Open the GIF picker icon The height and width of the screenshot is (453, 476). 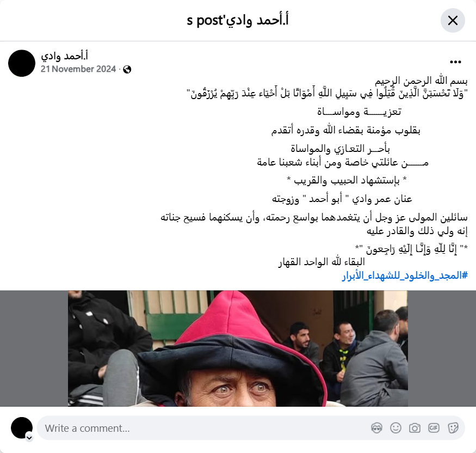point(434,428)
